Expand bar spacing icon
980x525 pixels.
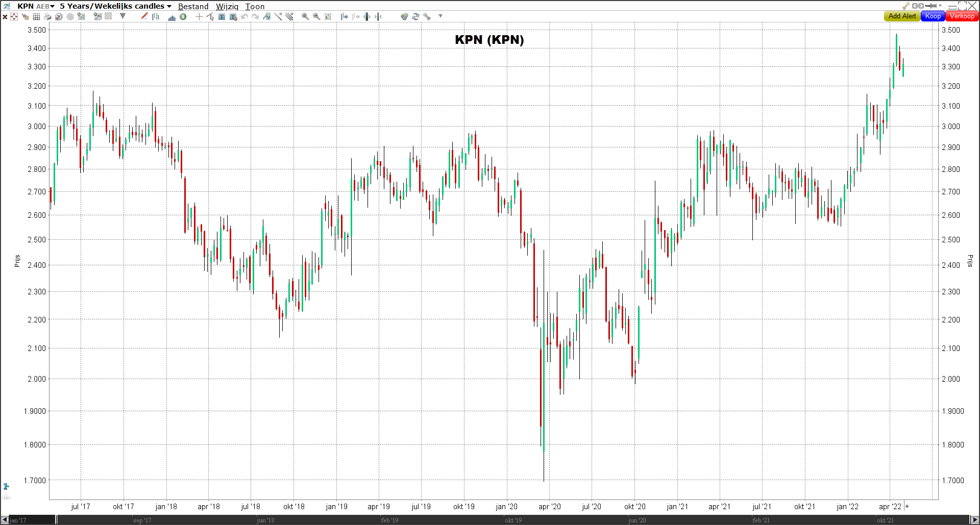(366, 17)
